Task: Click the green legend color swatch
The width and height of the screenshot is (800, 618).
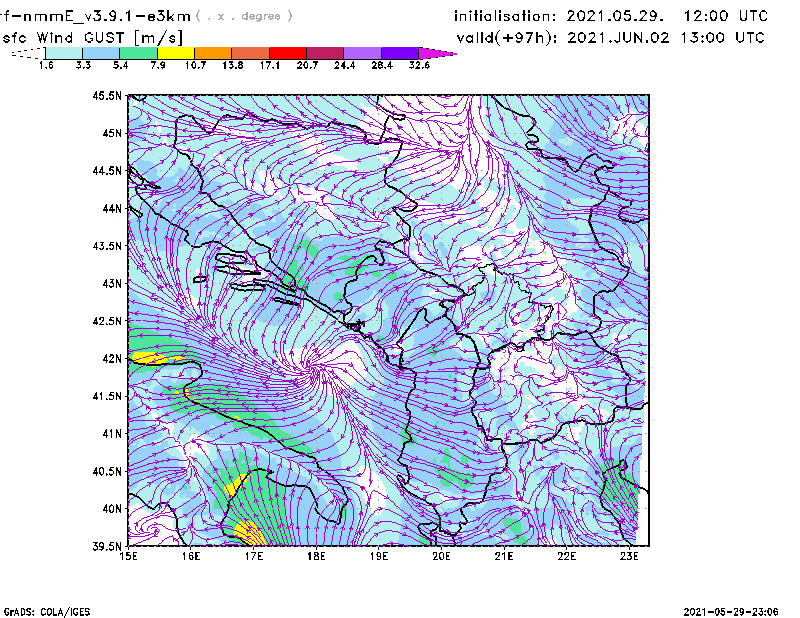Action: (138, 53)
